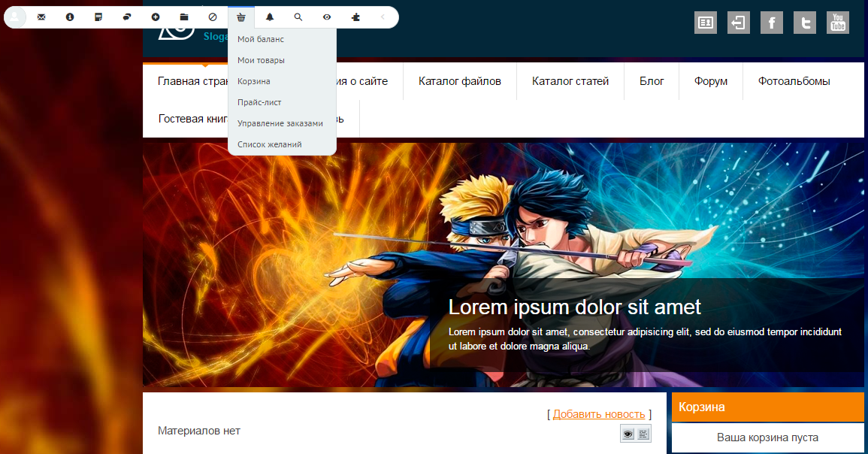The width and height of the screenshot is (868, 454).
Task: Open search via the magnifier icon
Action: pyautogui.click(x=298, y=17)
